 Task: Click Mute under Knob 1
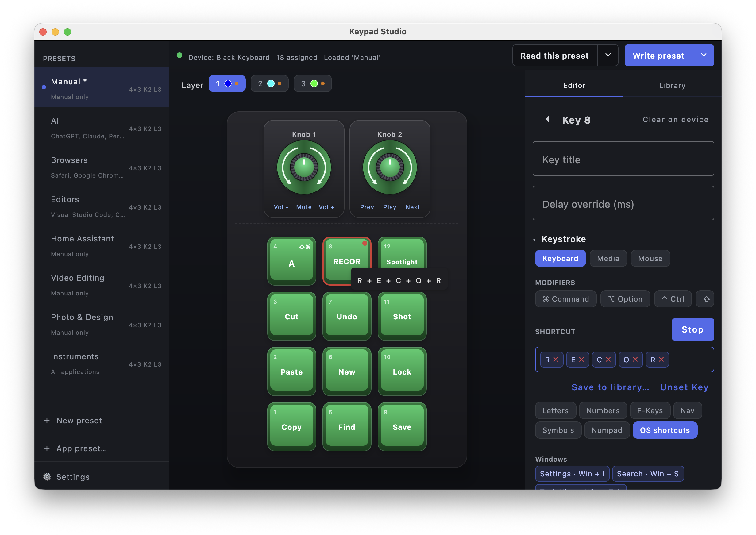pos(304,207)
